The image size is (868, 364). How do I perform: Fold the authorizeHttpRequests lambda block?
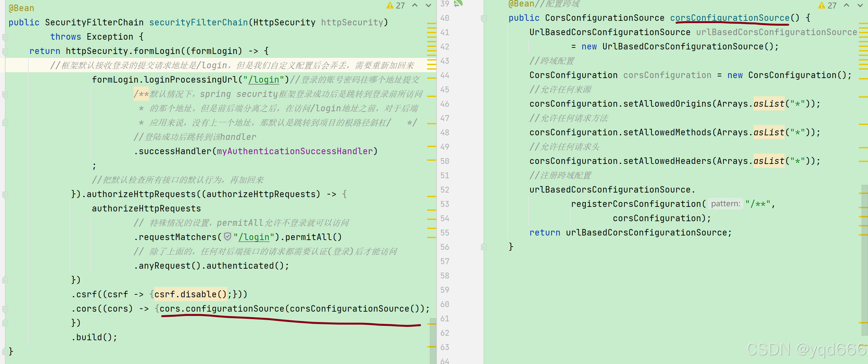(x=5, y=194)
